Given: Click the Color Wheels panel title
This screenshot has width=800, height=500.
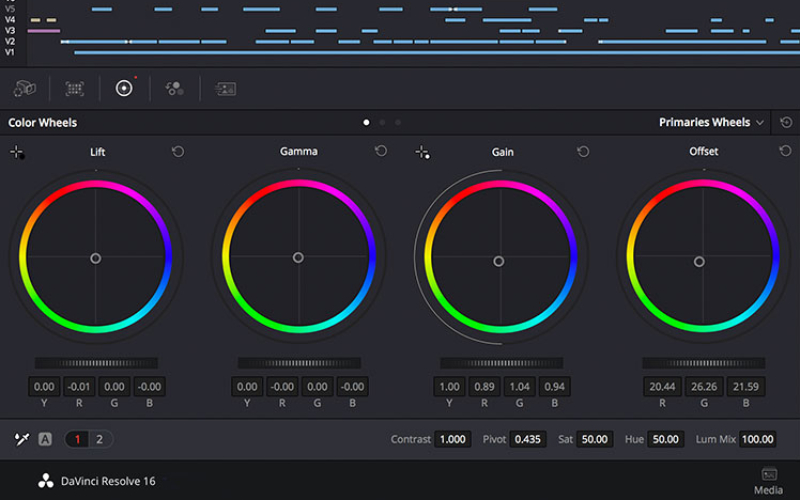Looking at the screenshot, I should tap(42, 122).
